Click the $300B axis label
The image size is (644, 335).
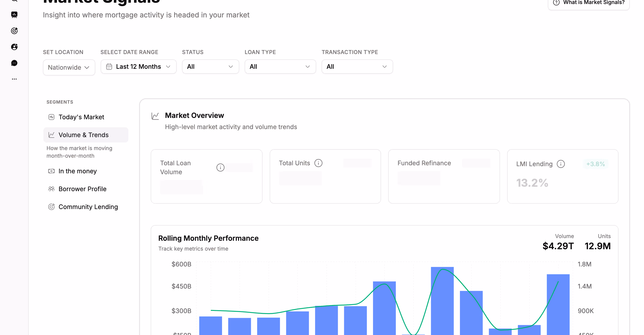[181, 311]
